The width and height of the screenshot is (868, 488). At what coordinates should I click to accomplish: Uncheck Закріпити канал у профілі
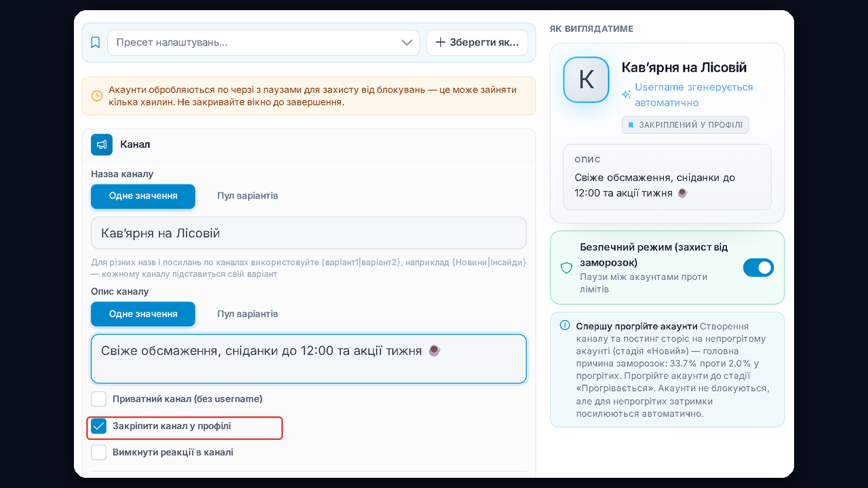[x=99, y=426]
